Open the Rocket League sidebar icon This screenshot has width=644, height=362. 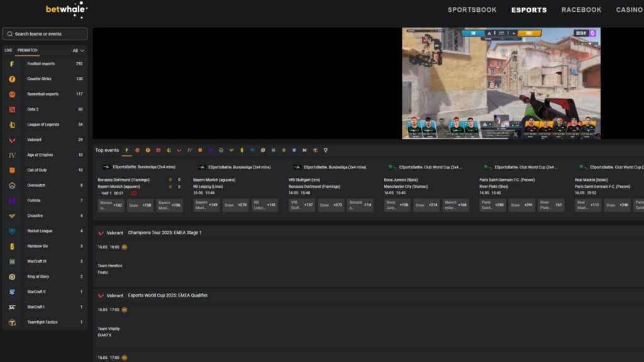click(x=12, y=231)
